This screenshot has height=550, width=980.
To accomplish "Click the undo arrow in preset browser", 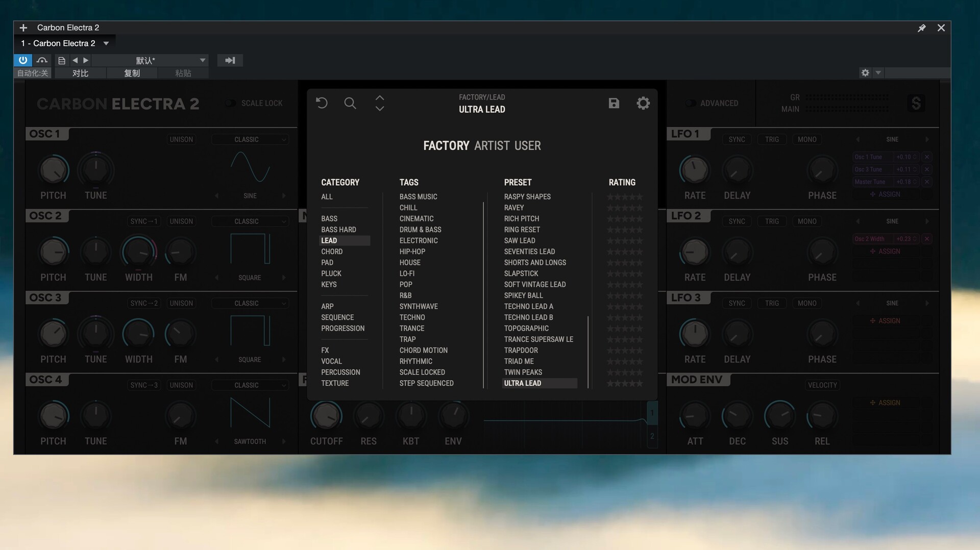I will (322, 103).
